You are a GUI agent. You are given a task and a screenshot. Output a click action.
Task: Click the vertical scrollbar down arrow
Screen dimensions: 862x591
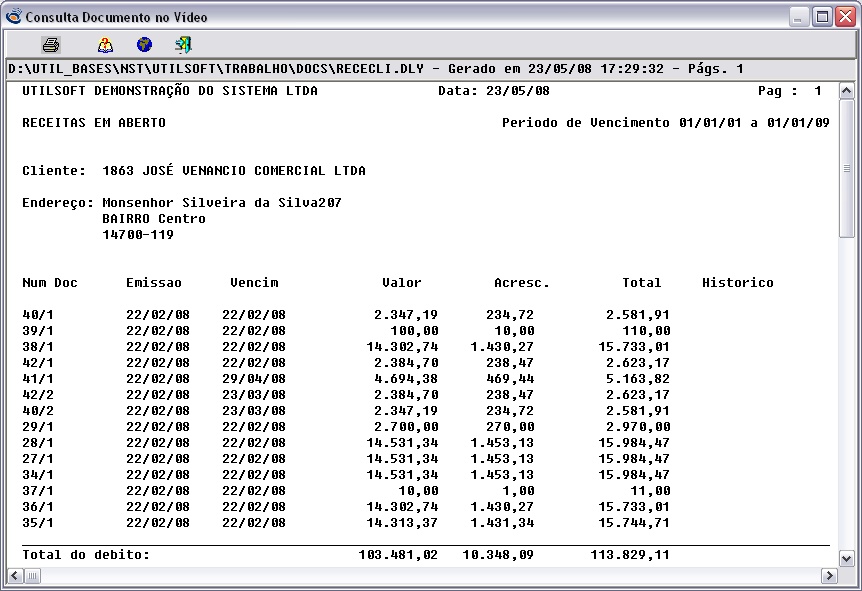pyautogui.click(x=847, y=559)
